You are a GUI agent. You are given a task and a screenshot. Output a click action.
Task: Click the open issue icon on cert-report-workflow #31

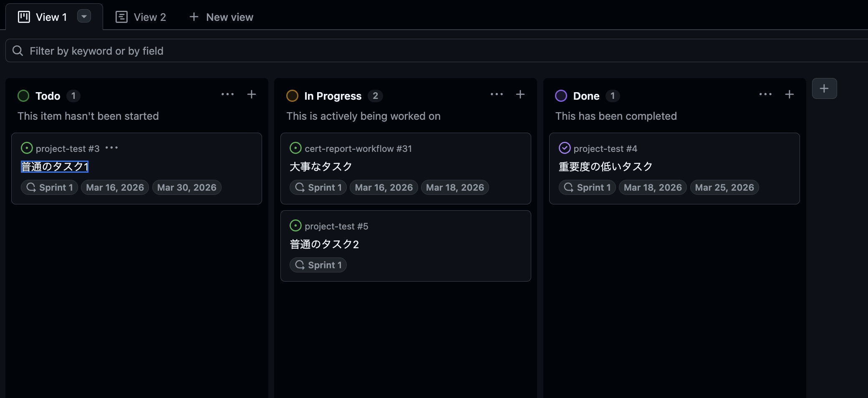[296, 148]
